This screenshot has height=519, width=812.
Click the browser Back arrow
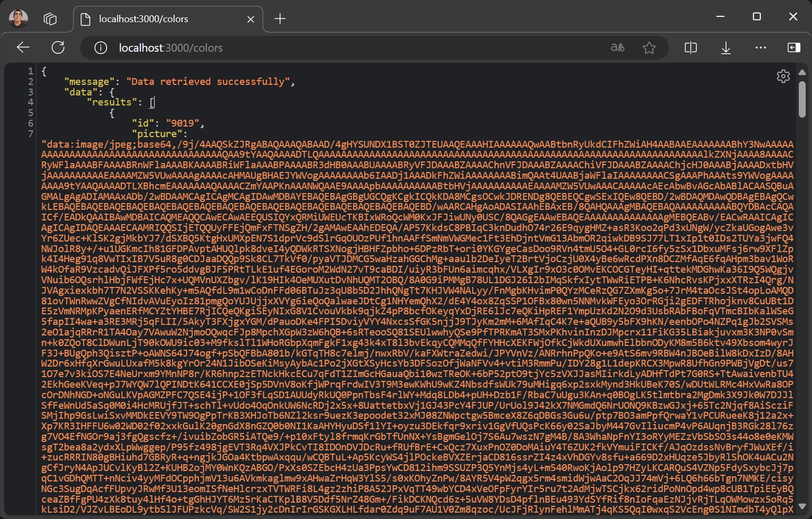click(23, 47)
